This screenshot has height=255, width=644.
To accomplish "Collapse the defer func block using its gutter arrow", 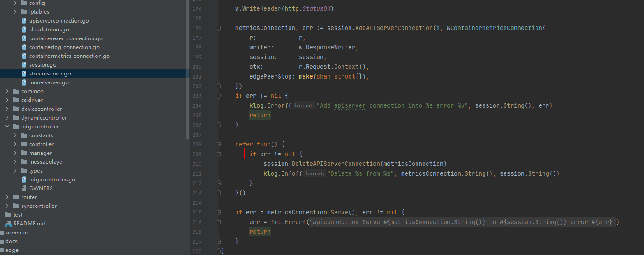I will [219, 144].
